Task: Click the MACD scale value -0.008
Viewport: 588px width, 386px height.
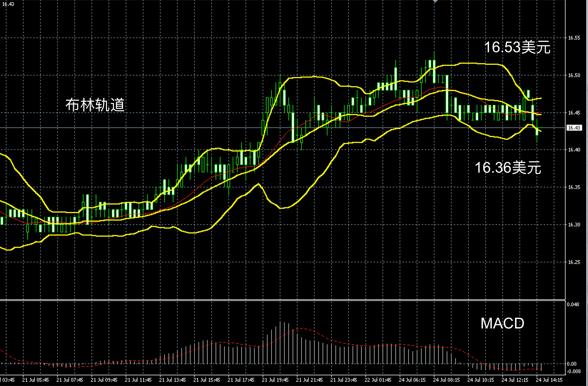Action: (574, 372)
